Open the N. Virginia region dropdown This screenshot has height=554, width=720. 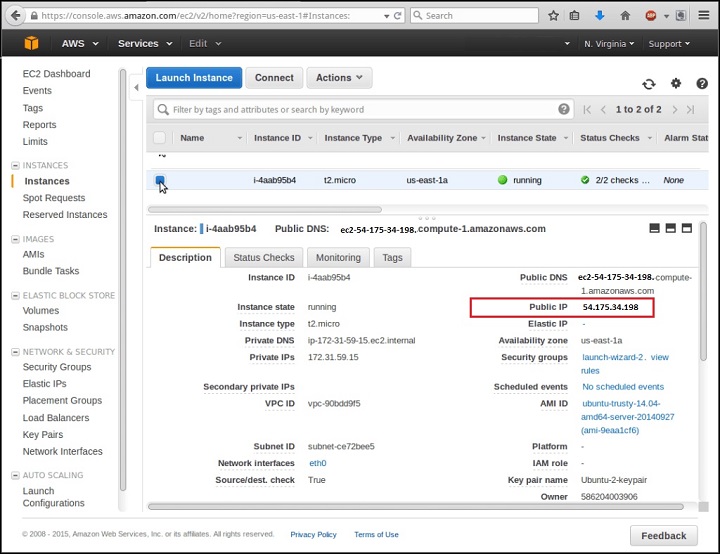tap(608, 44)
